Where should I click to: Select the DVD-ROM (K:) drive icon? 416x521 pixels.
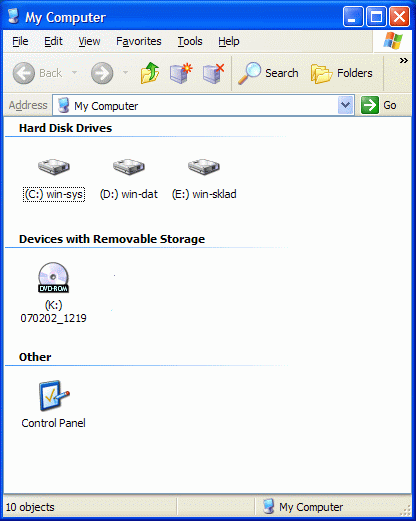click(x=53, y=277)
